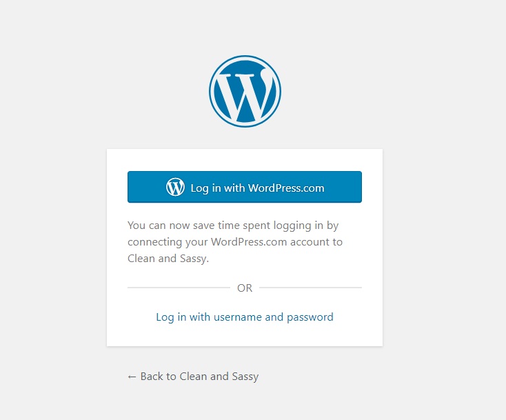Viewport: 506px width, 420px height.
Task: Click the white W letter in the big logo
Action: pos(245,94)
